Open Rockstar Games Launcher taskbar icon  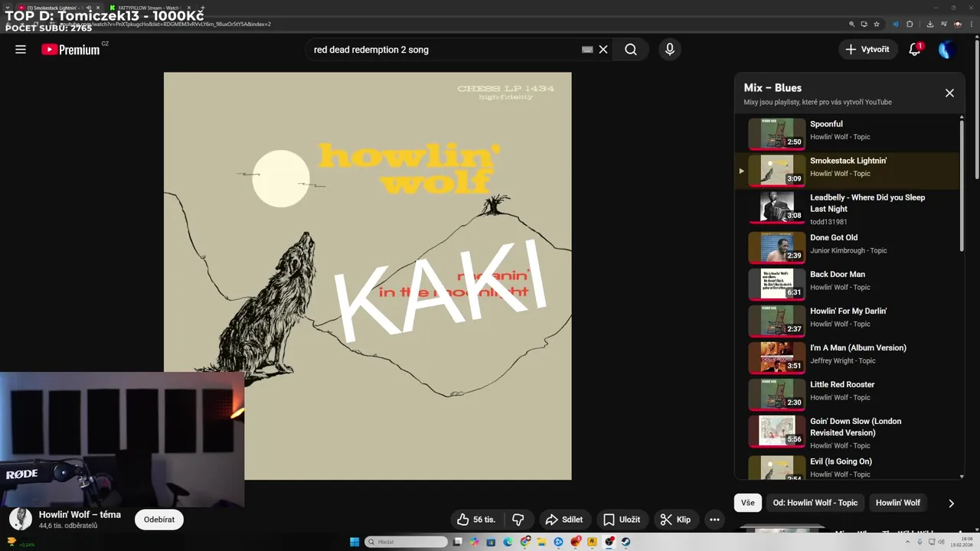pos(592,542)
